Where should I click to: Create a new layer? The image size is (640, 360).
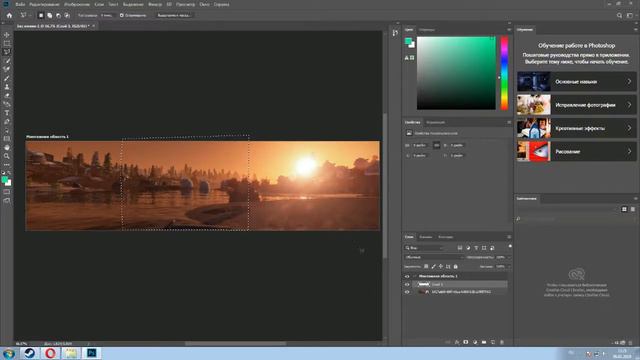click(x=493, y=342)
